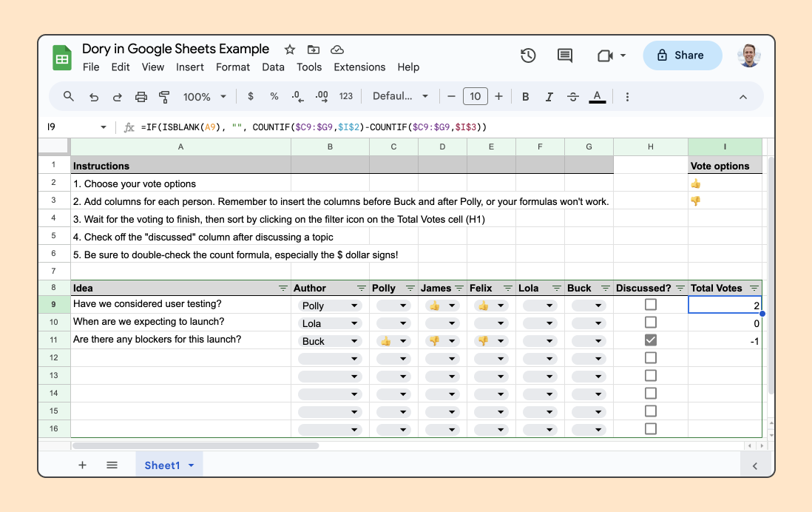The height and width of the screenshot is (512, 812).
Task: Toggle Discussed checkbox in row 16
Action: [x=651, y=428]
